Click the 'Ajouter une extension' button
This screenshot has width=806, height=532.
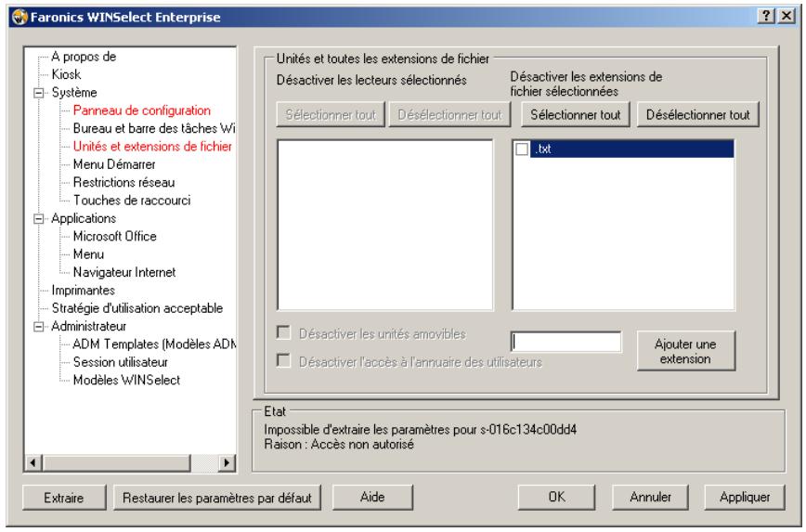tap(685, 351)
